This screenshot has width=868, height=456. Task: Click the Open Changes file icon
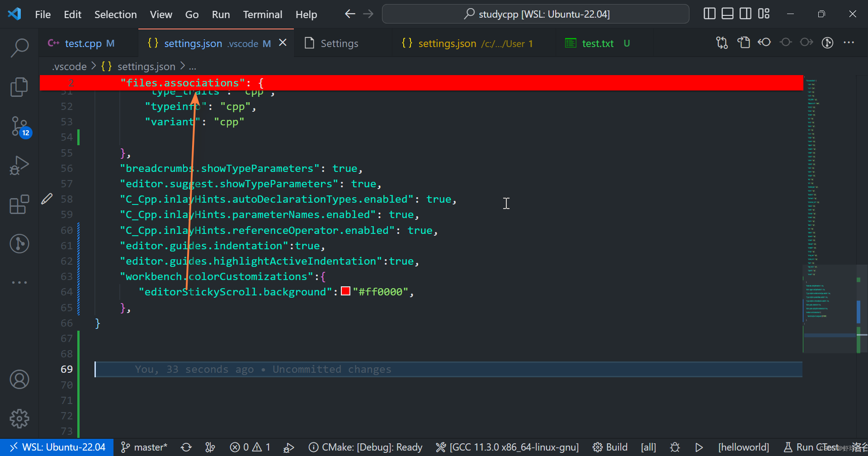744,43
